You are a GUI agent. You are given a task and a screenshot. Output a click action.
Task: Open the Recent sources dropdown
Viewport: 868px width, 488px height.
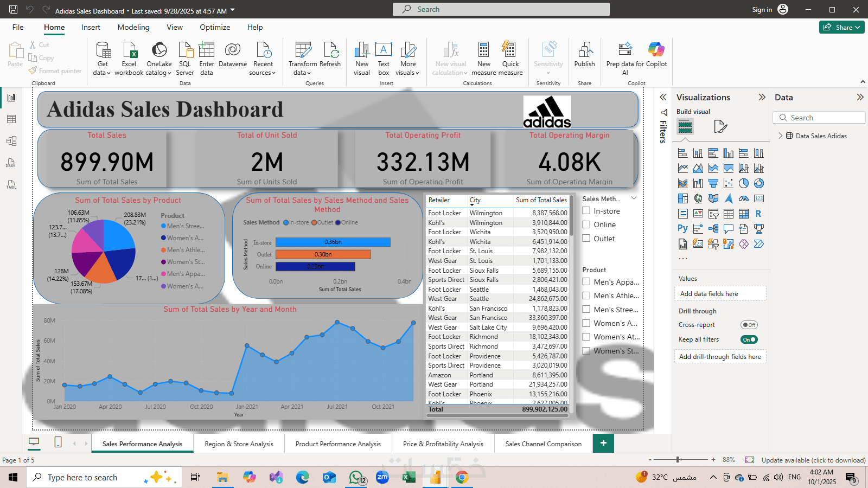click(x=263, y=59)
